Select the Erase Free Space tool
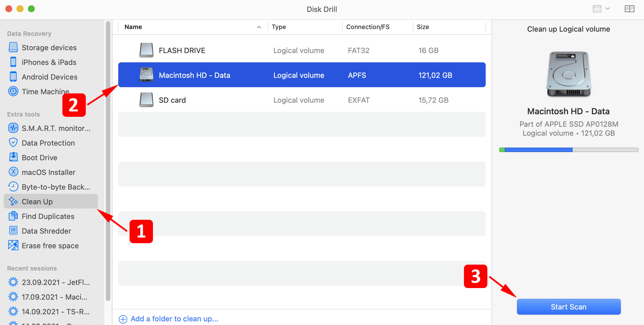 (50, 245)
